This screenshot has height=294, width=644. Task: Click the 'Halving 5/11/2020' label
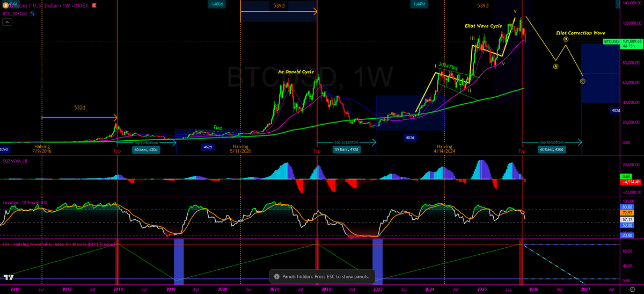240,149
